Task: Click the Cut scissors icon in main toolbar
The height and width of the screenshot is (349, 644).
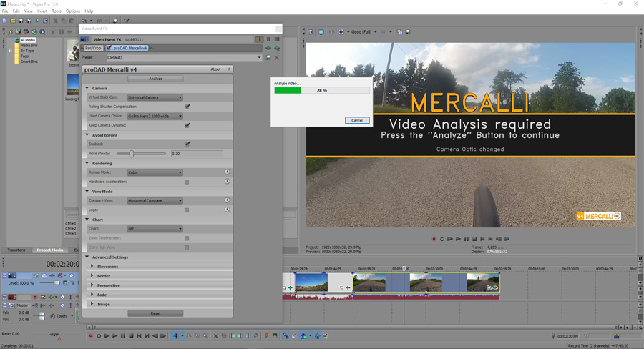Action: 55,21
